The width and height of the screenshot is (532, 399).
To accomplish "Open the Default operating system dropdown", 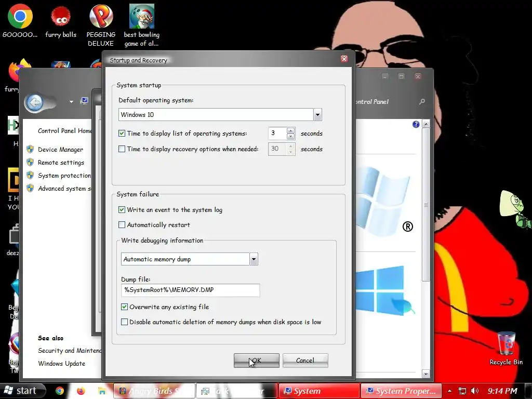I will 317,115.
